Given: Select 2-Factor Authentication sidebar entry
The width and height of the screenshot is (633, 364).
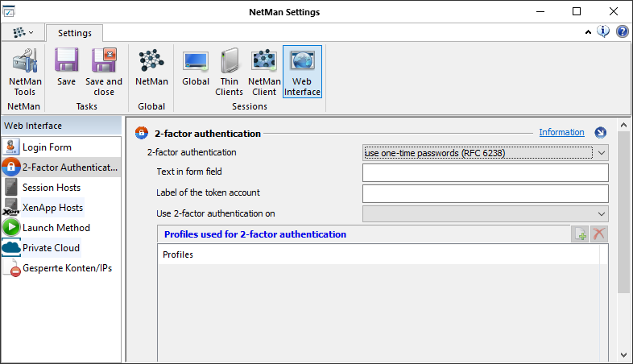Looking at the screenshot, I should click(61, 167).
